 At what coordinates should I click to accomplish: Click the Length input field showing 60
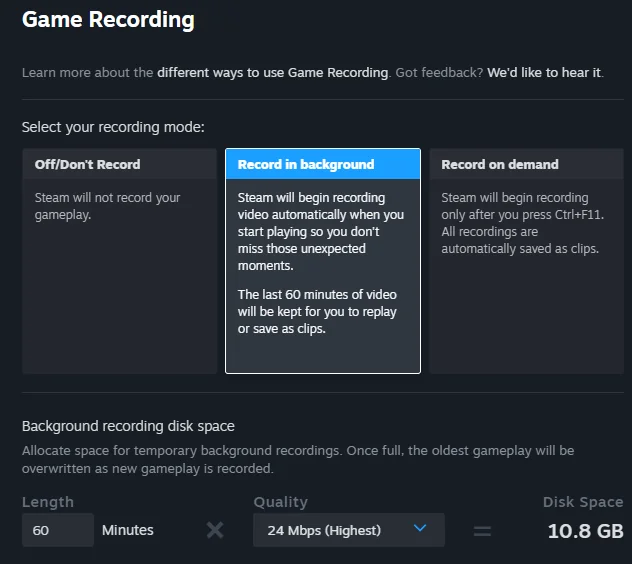57,530
